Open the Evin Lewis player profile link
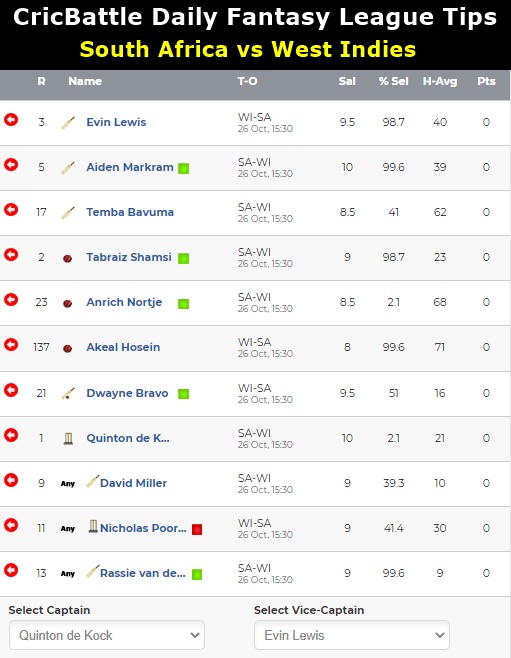Image resolution: width=511 pixels, height=658 pixels. (116, 122)
